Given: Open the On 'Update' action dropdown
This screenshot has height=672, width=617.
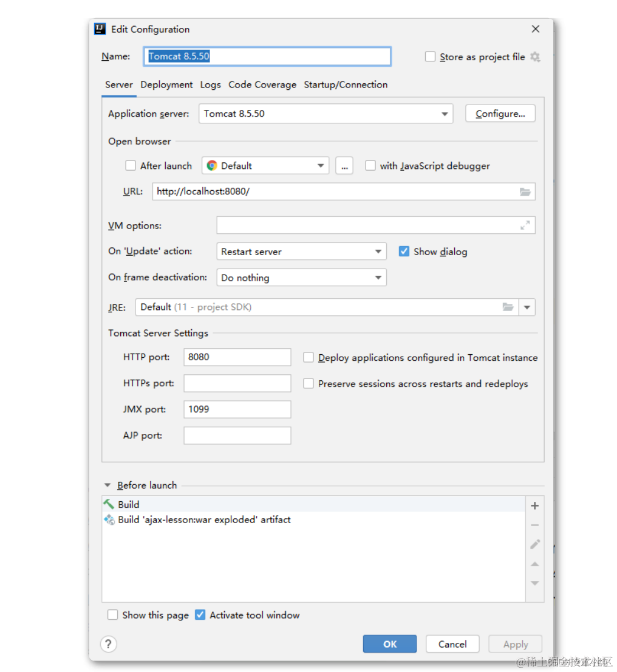Looking at the screenshot, I should tap(301, 251).
